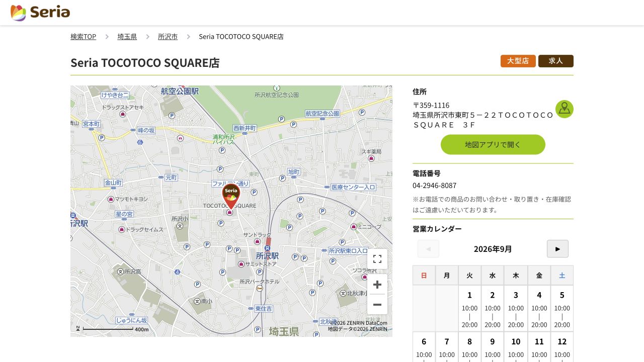Click the 航空公園駅 station label on map
644x362 pixels.
click(180, 92)
